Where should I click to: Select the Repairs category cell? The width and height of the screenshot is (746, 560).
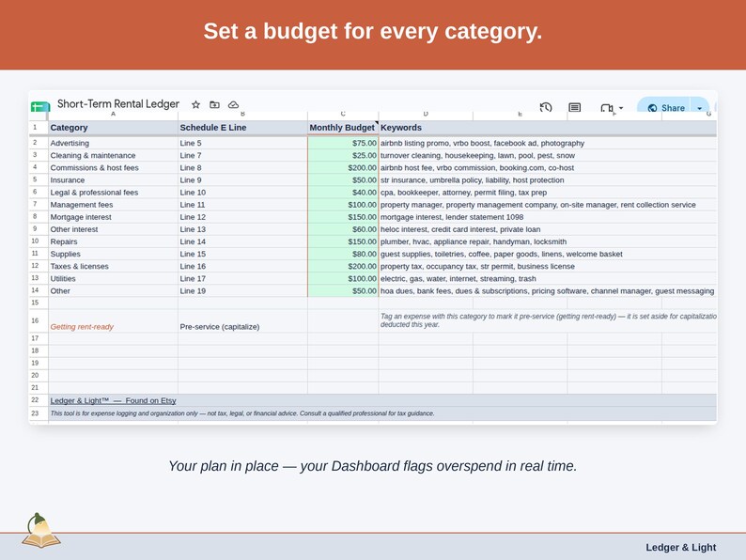(x=114, y=241)
